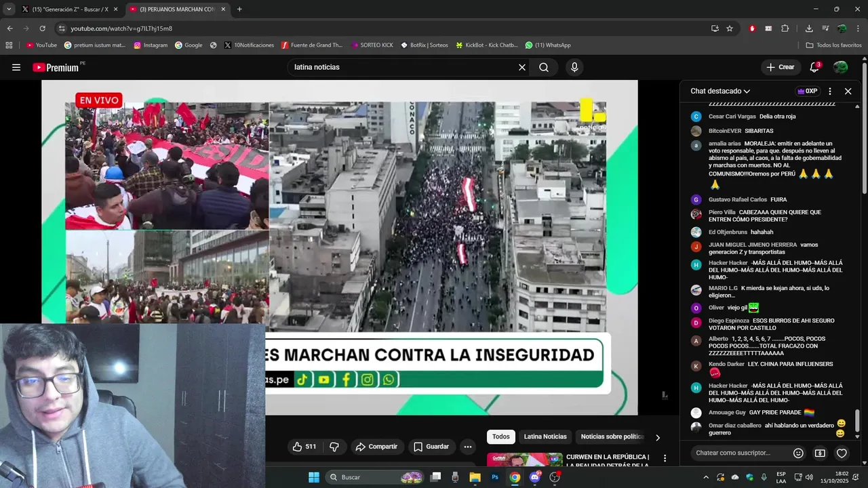Image resolution: width=868 pixels, height=488 pixels.
Task: Open Super Chat purchase icon in chat
Action: click(x=820, y=453)
